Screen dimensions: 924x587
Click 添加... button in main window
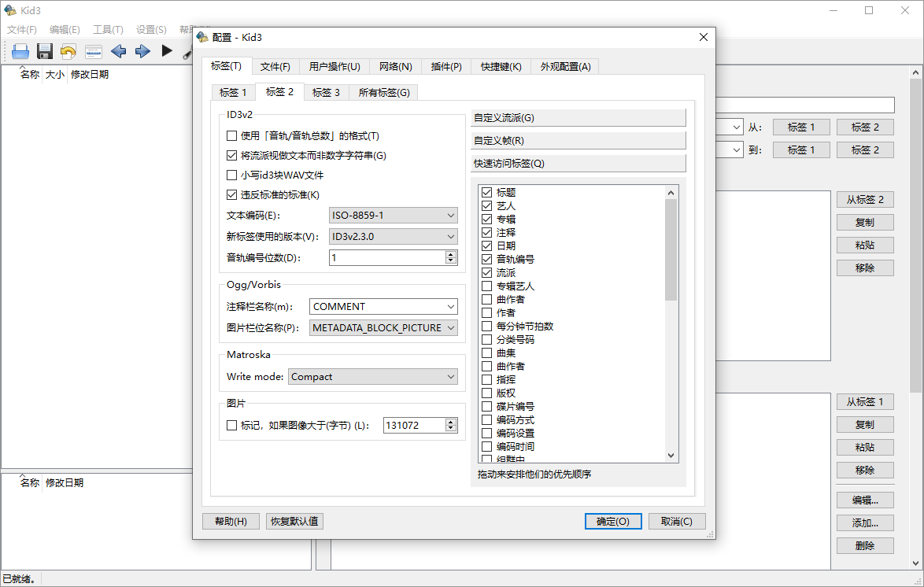(865, 522)
